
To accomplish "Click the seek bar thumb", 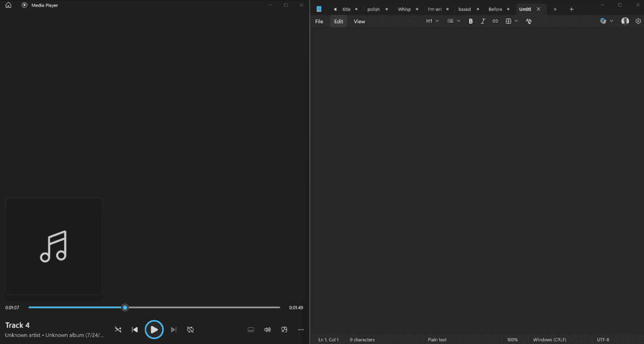I will (x=125, y=308).
